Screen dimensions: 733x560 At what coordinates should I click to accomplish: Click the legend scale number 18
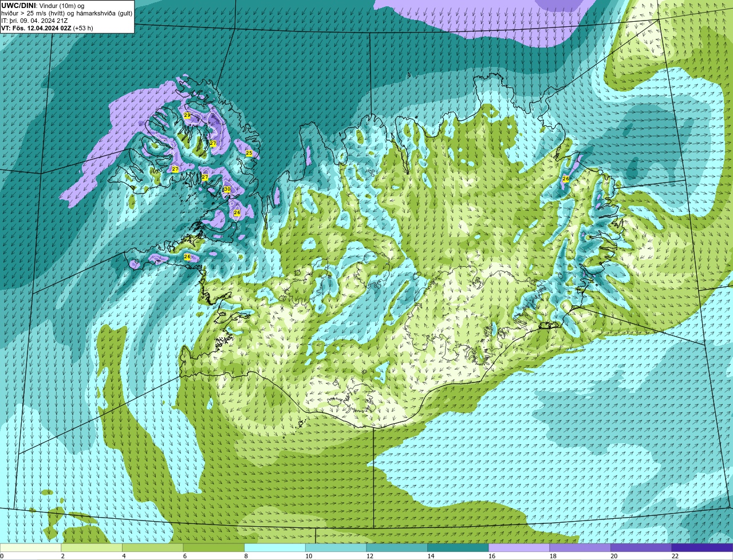point(553,556)
